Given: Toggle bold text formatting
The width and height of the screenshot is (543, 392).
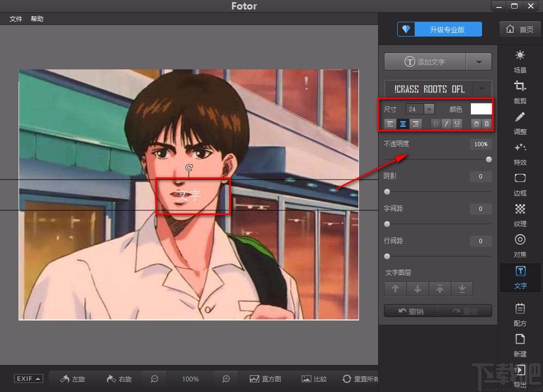Looking at the screenshot, I should 434,123.
